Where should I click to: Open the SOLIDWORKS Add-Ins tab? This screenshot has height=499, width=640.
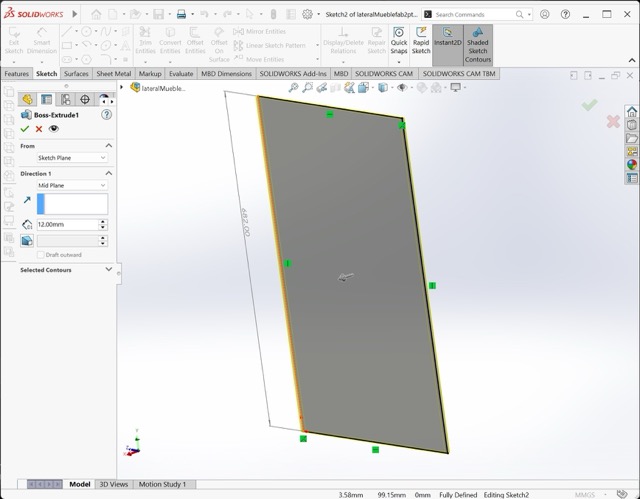[293, 73]
